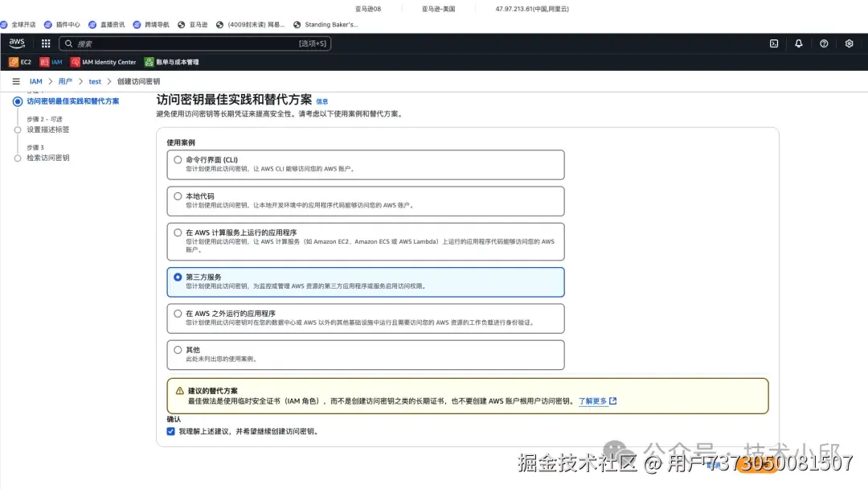
Task: Open the CloudShell terminal icon
Action: (x=774, y=43)
